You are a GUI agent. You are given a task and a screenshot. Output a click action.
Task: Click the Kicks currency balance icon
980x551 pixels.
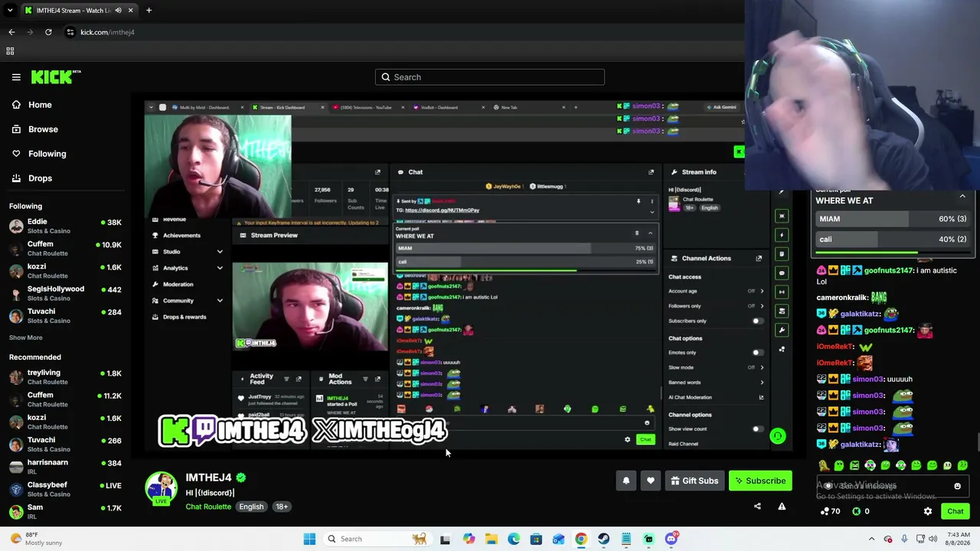coord(857,511)
